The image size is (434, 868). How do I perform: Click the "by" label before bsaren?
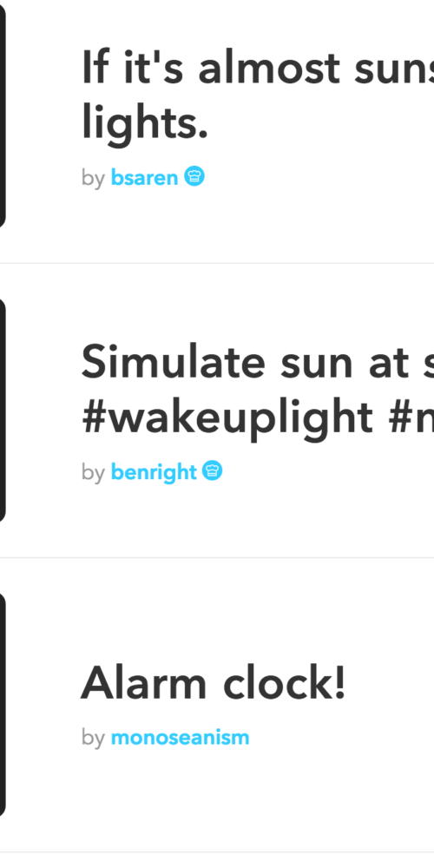click(93, 178)
